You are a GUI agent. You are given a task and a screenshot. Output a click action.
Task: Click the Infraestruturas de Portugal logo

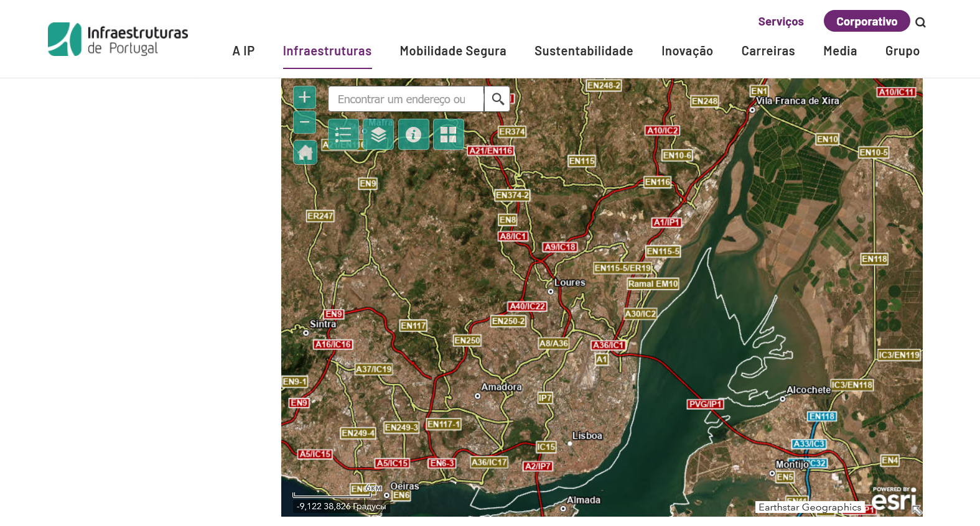(x=118, y=39)
